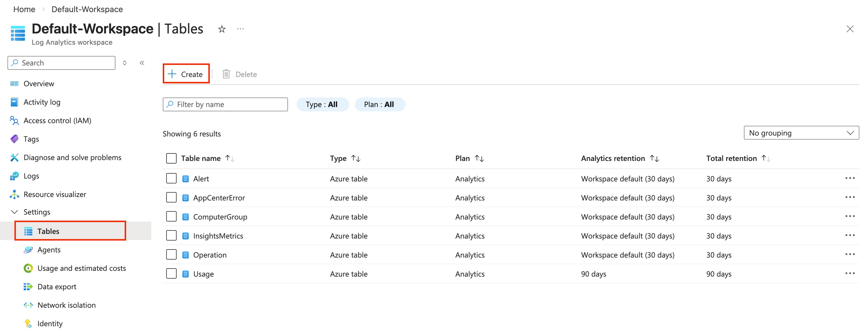Open the Plan : All filter pill
Image resolution: width=868 pixels, height=334 pixels.
(x=380, y=104)
